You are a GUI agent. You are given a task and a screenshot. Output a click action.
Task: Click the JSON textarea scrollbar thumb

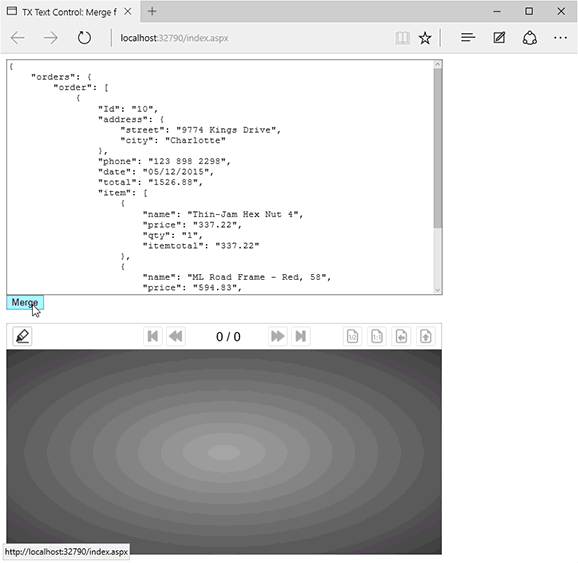438,148
